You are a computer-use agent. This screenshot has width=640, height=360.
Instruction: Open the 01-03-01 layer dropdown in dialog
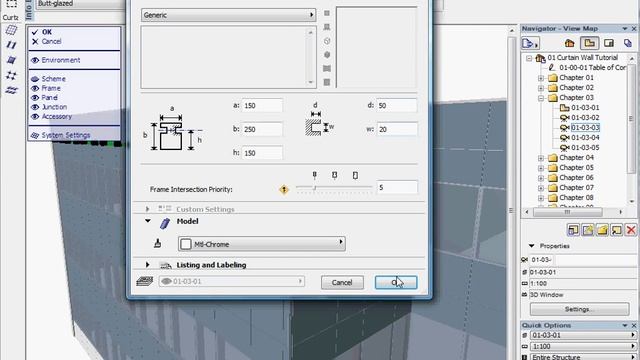point(231,281)
